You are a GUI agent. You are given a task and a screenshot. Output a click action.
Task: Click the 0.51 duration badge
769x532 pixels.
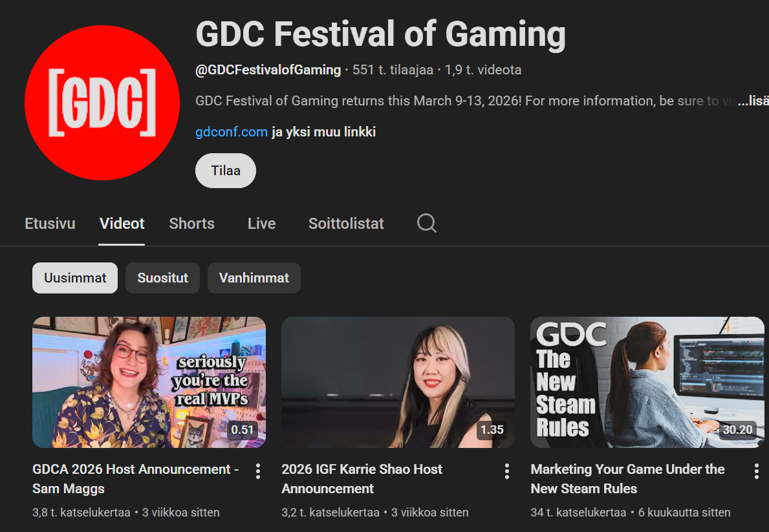[243, 430]
